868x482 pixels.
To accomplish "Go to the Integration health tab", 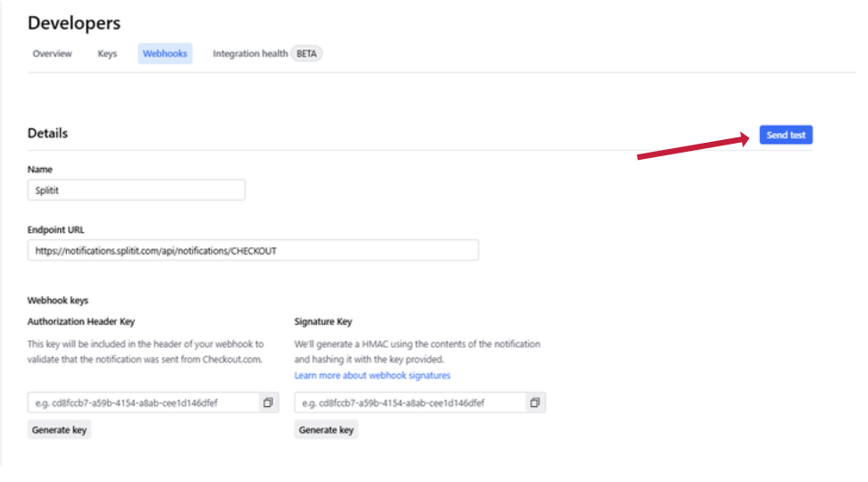I will click(x=250, y=54).
